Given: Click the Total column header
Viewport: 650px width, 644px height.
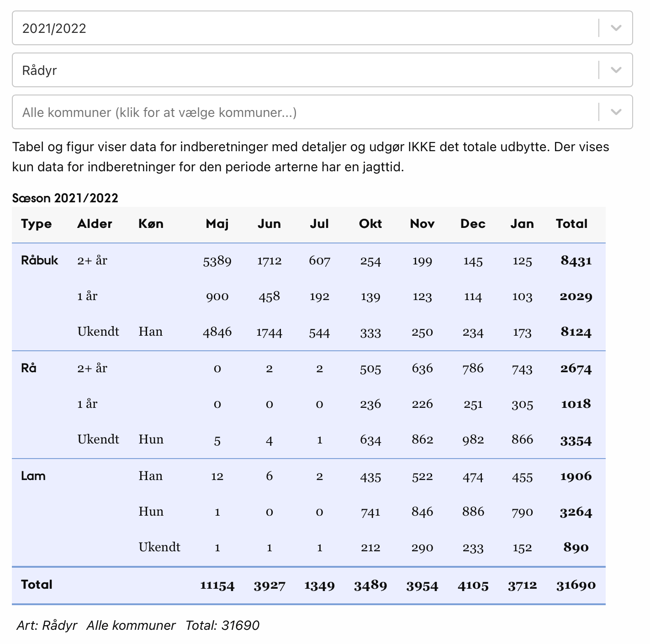Looking at the screenshot, I should point(571,224).
